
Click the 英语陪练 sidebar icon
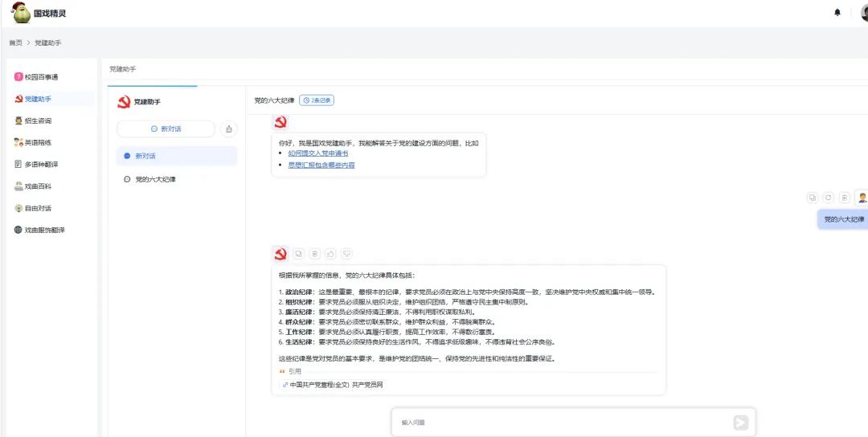18,142
